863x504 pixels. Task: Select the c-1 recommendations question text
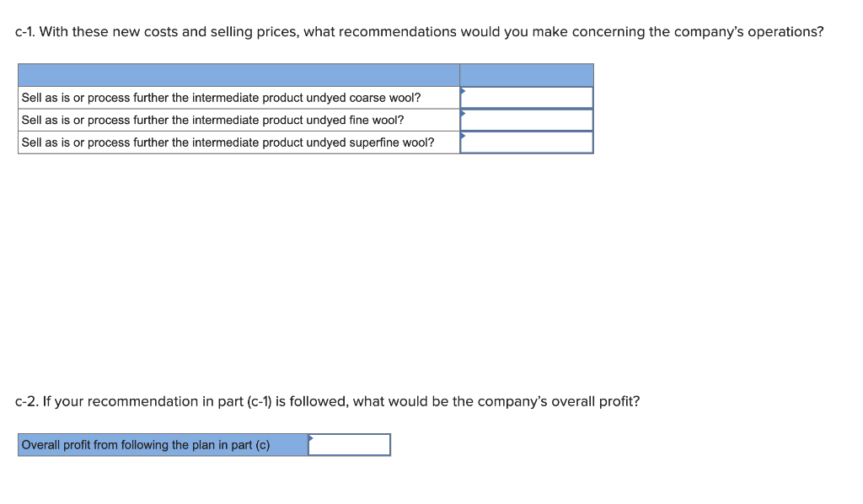419,31
